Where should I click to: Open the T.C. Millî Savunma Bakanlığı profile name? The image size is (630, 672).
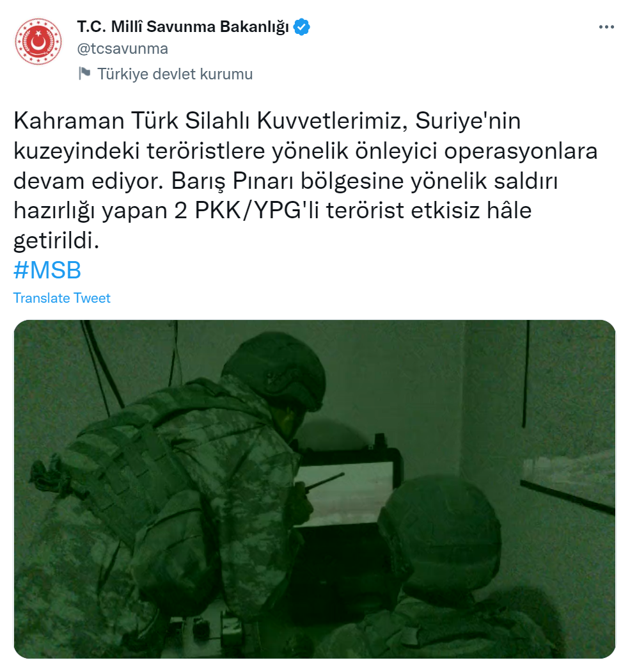point(183,27)
